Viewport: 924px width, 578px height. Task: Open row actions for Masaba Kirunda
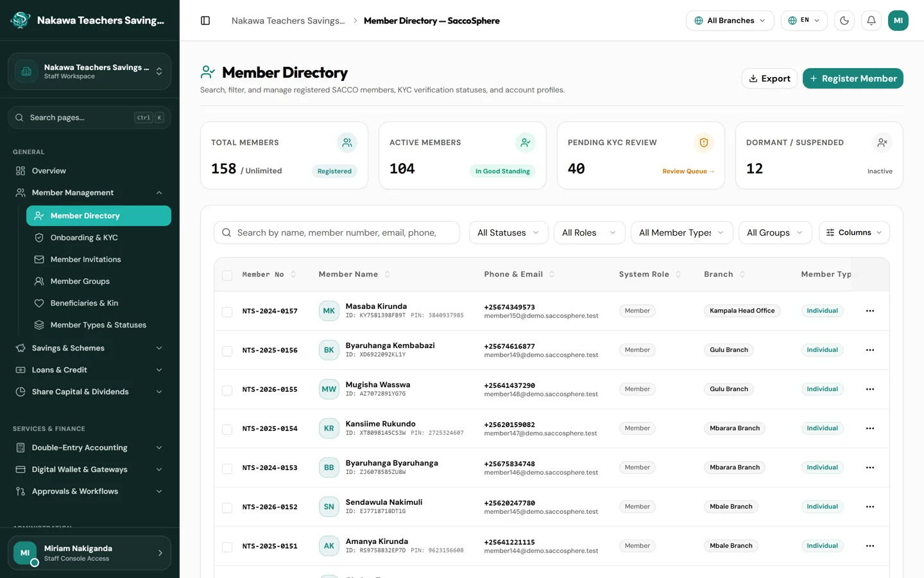(x=870, y=311)
